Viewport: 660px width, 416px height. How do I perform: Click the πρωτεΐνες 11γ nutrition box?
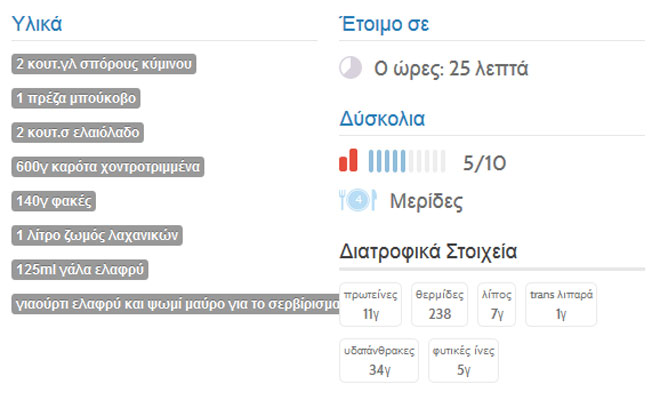click(371, 304)
